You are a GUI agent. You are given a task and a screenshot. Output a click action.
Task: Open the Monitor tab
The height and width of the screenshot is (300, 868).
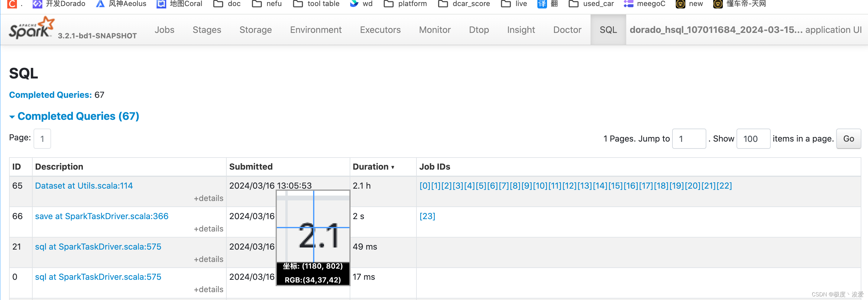point(435,30)
